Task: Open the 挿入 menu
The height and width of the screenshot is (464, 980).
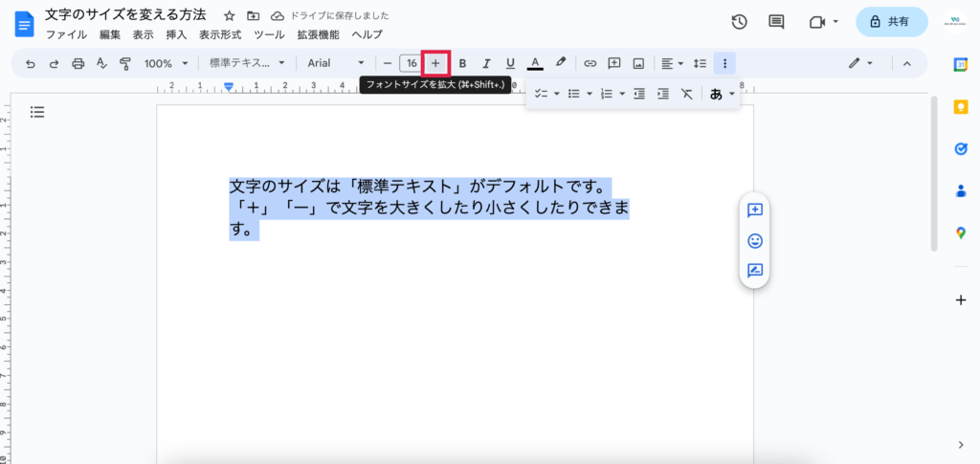Action: click(176, 34)
